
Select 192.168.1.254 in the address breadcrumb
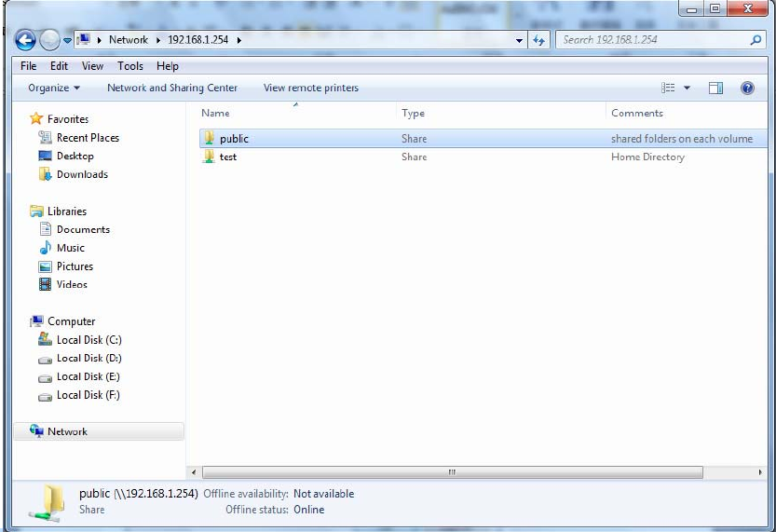tap(197, 39)
